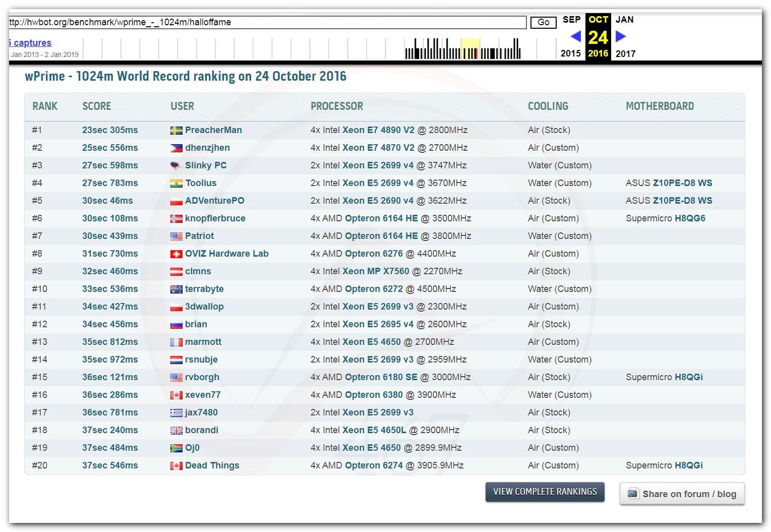Click the South Africa flag beside Oj0

click(176, 448)
